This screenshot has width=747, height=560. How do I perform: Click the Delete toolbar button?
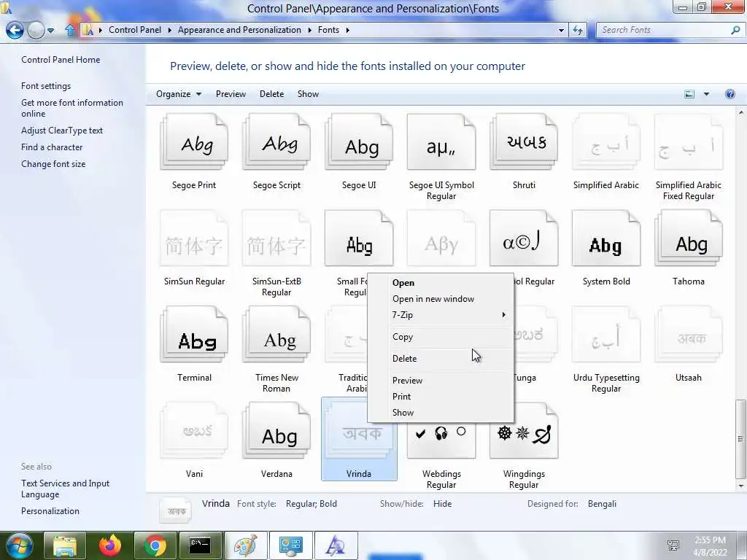(271, 94)
